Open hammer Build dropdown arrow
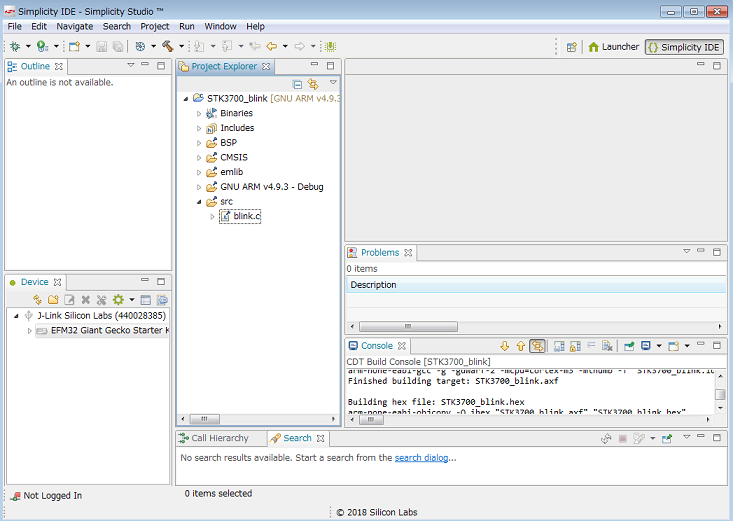The height and width of the screenshot is (521, 733). click(x=181, y=46)
